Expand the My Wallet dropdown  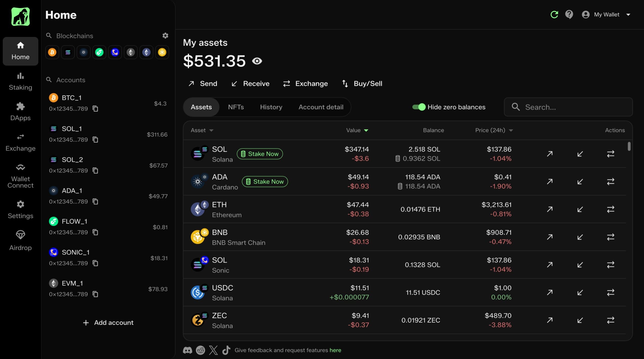point(629,14)
